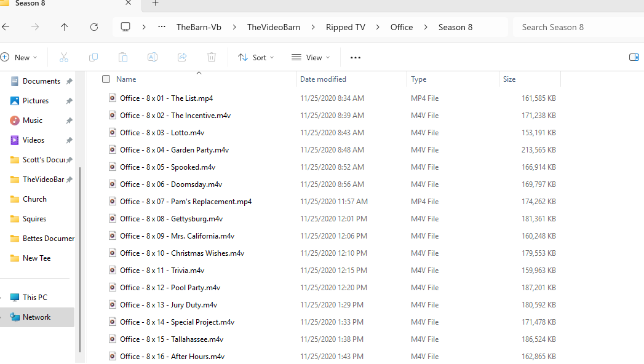Click video icon of 'Office - 8 x 15 - Tallahassee.m4v'

(x=112, y=339)
